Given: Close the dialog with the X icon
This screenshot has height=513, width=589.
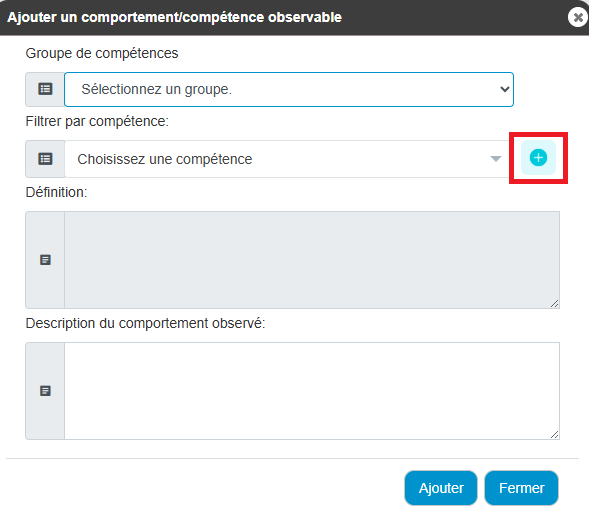Looking at the screenshot, I should coord(578,17).
